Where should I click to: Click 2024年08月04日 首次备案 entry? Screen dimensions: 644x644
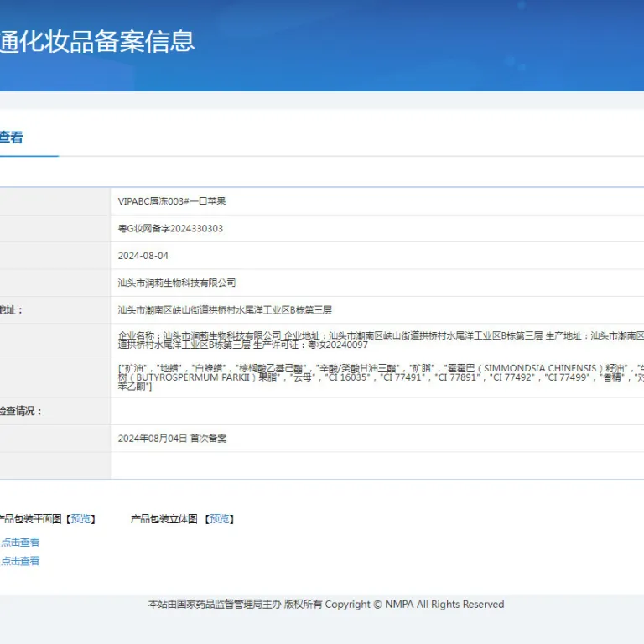click(172, 439)
